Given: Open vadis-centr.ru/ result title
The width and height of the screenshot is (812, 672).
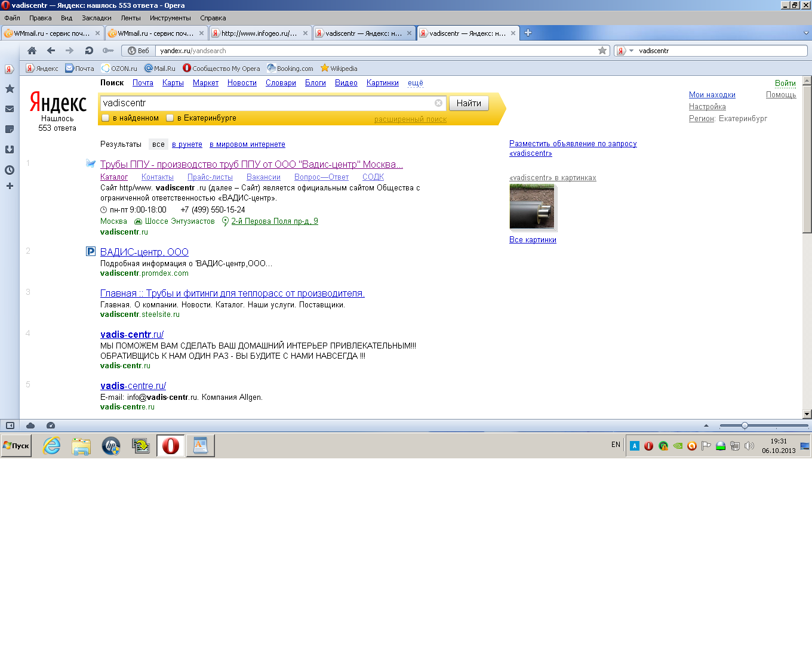Looking at the screenshot, I should coord(132,335).
